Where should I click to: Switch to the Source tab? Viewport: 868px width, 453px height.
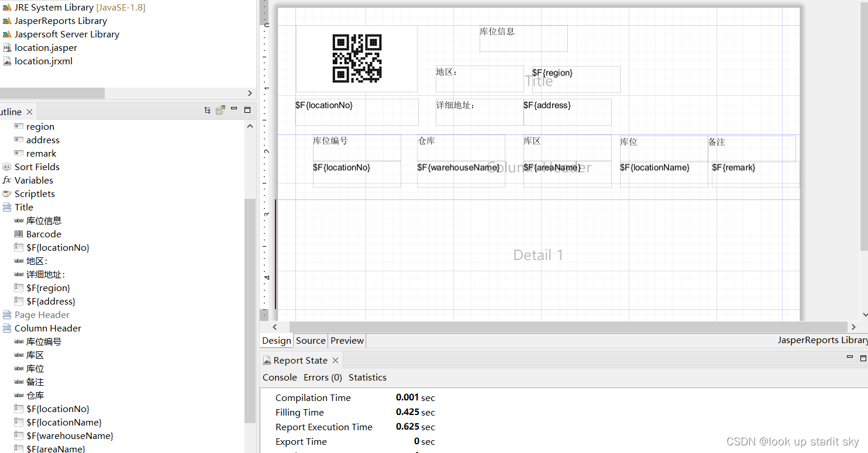310,340
